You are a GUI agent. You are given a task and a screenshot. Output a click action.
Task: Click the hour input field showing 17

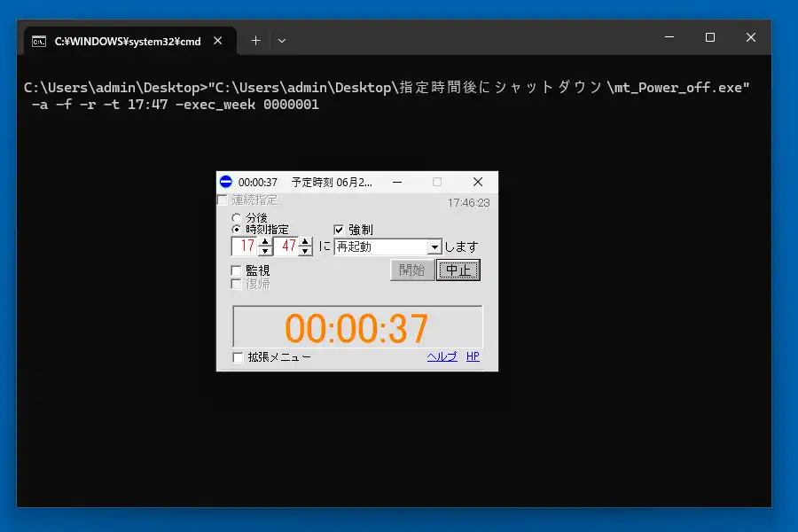[246, 246]
